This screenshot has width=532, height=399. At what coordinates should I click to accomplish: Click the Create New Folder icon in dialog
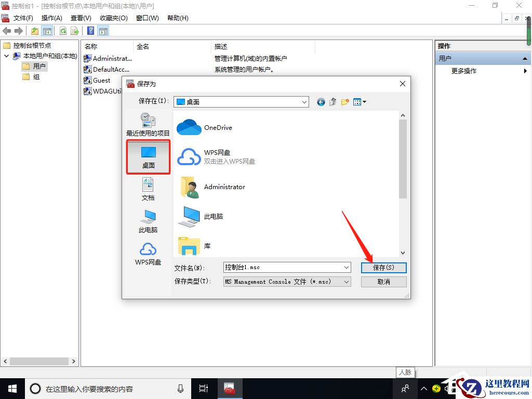click(344, 102)
